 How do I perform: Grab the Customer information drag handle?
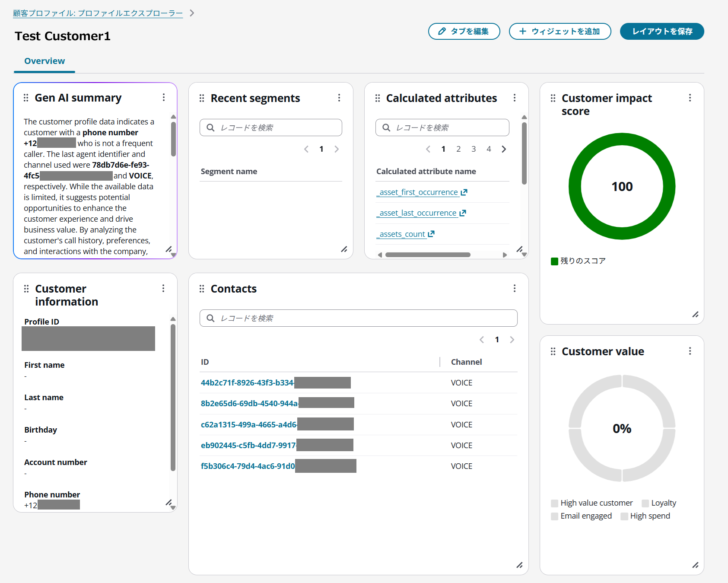coord(26,289)
